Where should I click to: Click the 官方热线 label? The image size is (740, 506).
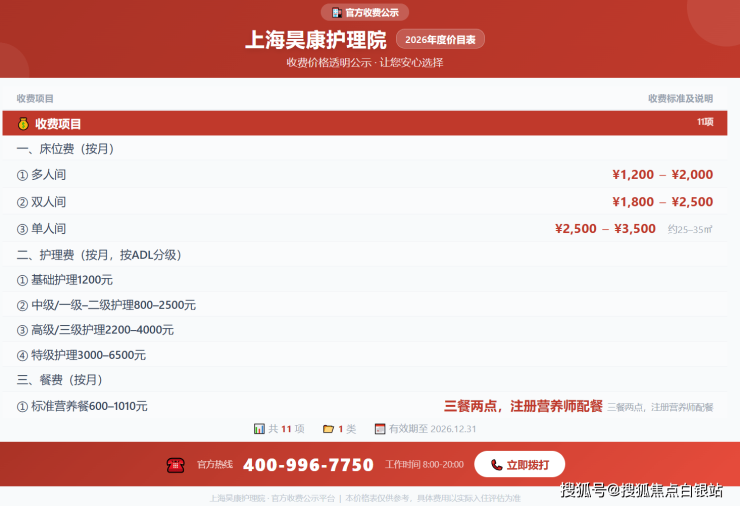coord(215,464)
